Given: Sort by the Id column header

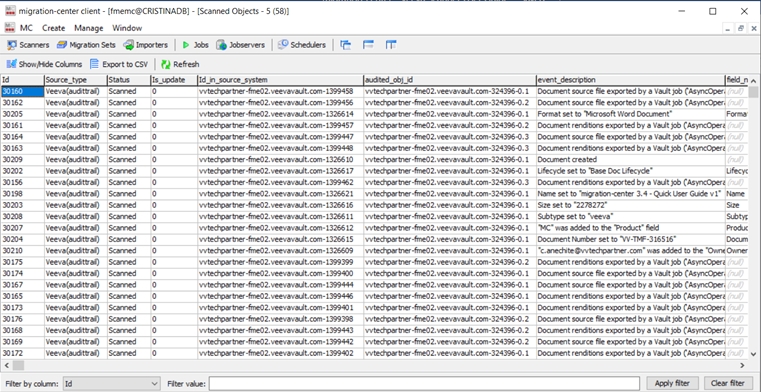Looking at the screenshot, I should point(22,80).
